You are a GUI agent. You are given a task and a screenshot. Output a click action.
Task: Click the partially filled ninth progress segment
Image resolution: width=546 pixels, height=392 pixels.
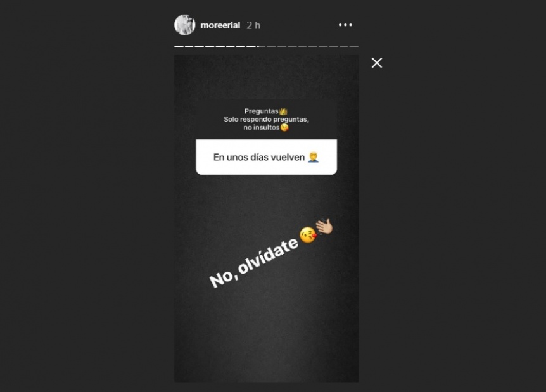261,46
